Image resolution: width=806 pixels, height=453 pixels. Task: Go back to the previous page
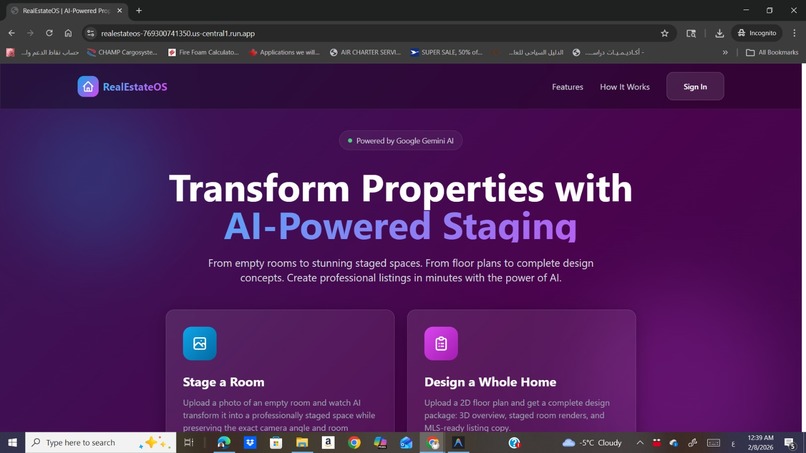point(11,33)
